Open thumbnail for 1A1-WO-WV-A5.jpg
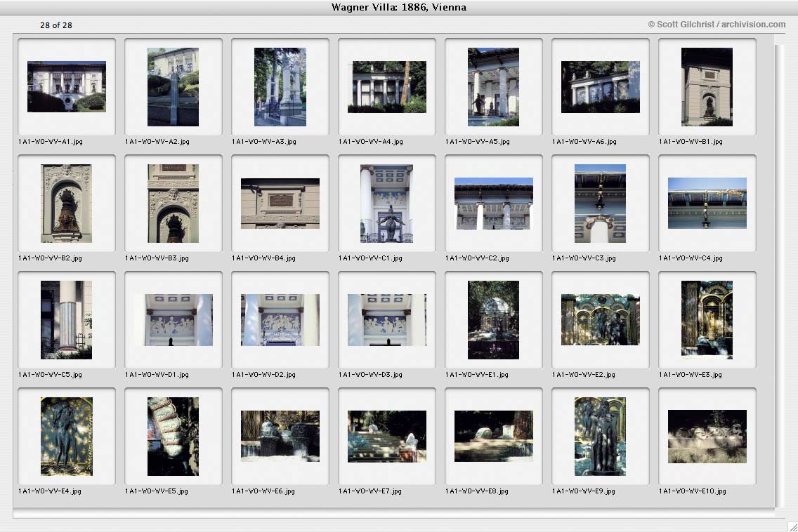 493,86
